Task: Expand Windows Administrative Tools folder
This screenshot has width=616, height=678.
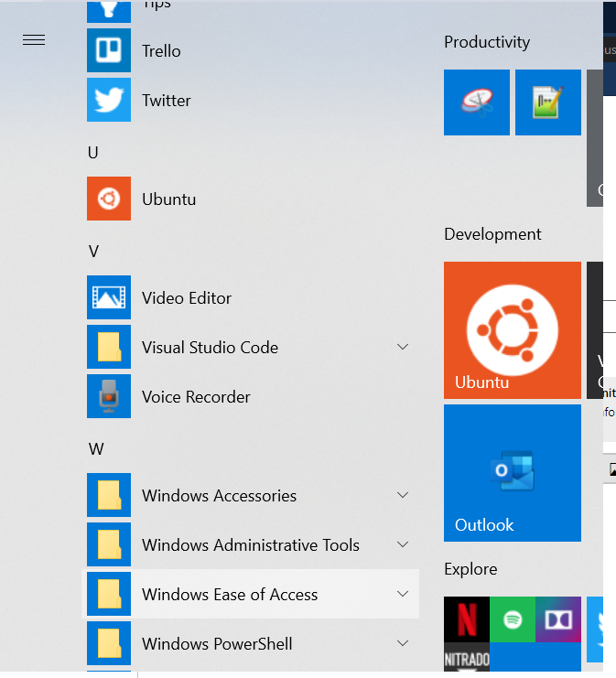Action: (x=403, y=545)
